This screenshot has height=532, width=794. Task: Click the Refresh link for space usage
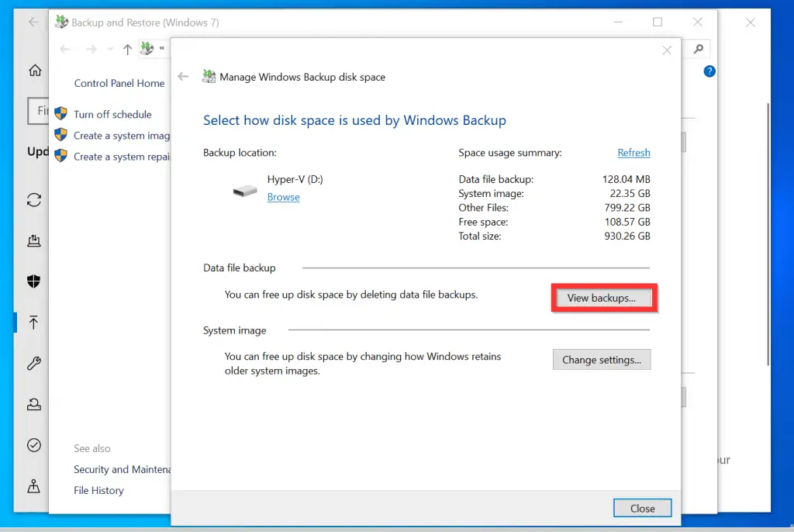[x=633, y=153]
